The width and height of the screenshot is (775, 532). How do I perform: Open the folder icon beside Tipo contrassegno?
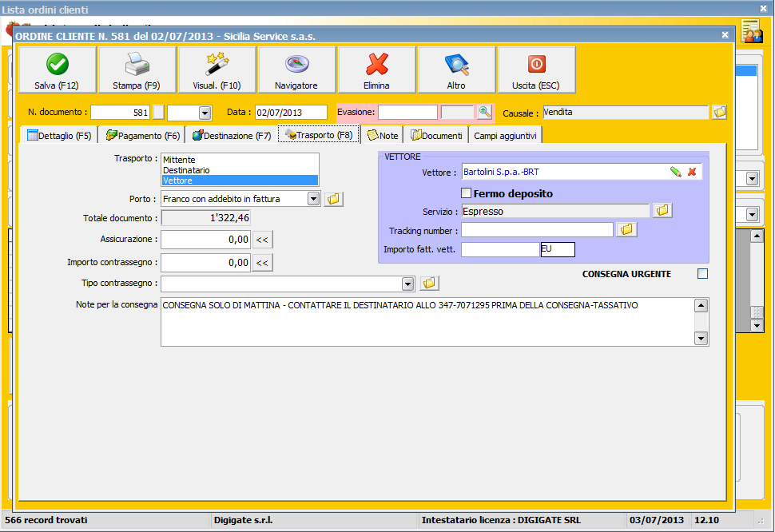(x=430, y=283)
